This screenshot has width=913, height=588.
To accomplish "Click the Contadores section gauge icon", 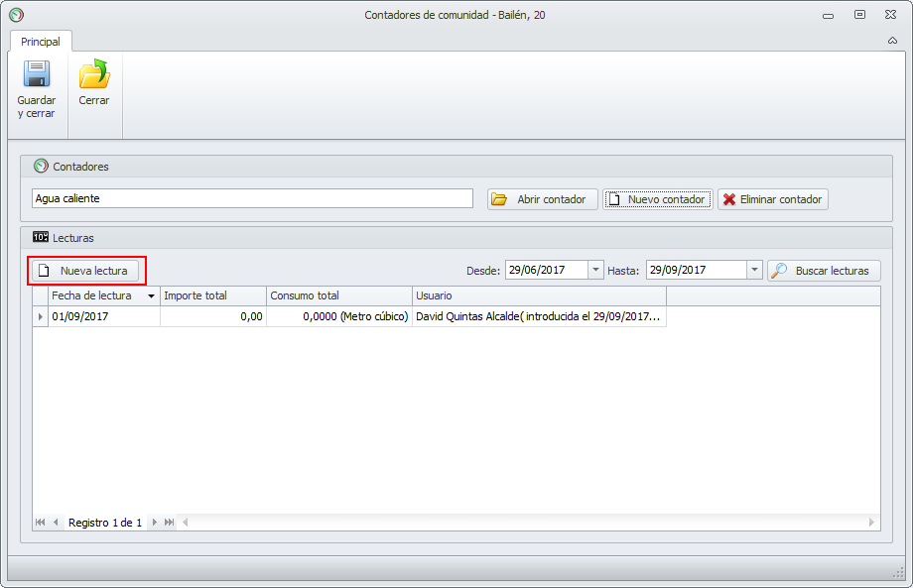I will [41, 167].
